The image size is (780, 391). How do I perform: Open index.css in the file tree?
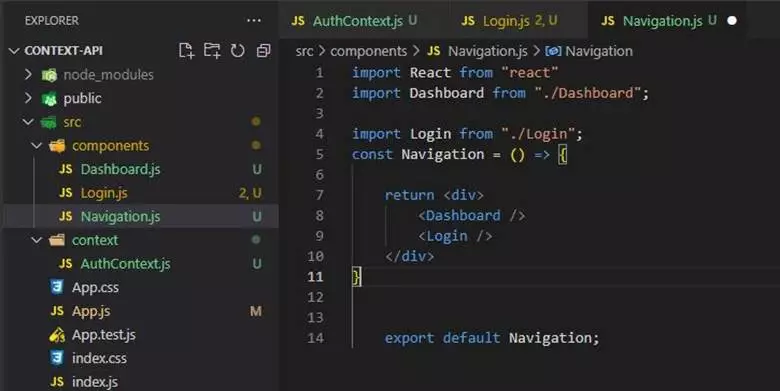point(99,358)
